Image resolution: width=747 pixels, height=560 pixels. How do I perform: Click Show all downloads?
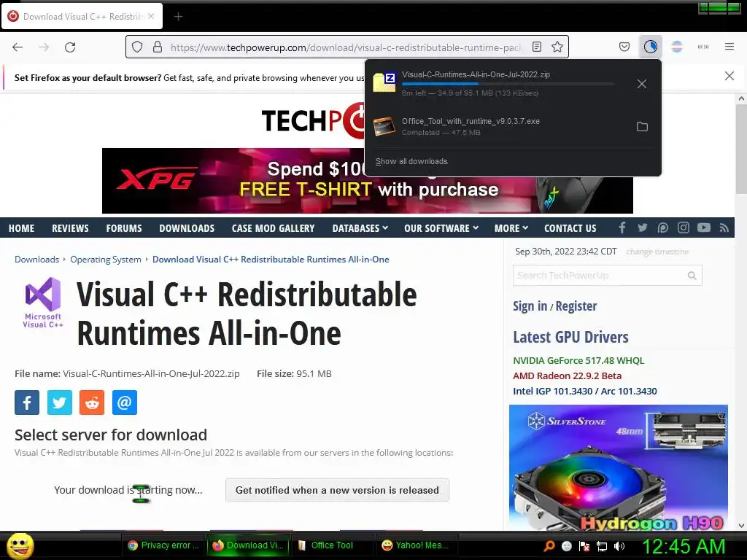(411, 161)
